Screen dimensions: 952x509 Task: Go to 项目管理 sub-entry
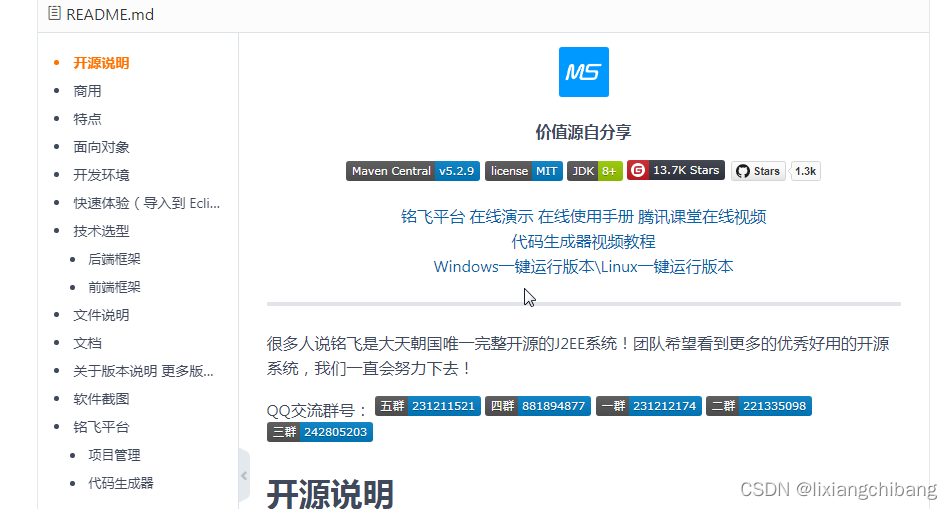[x=114, y=455]
